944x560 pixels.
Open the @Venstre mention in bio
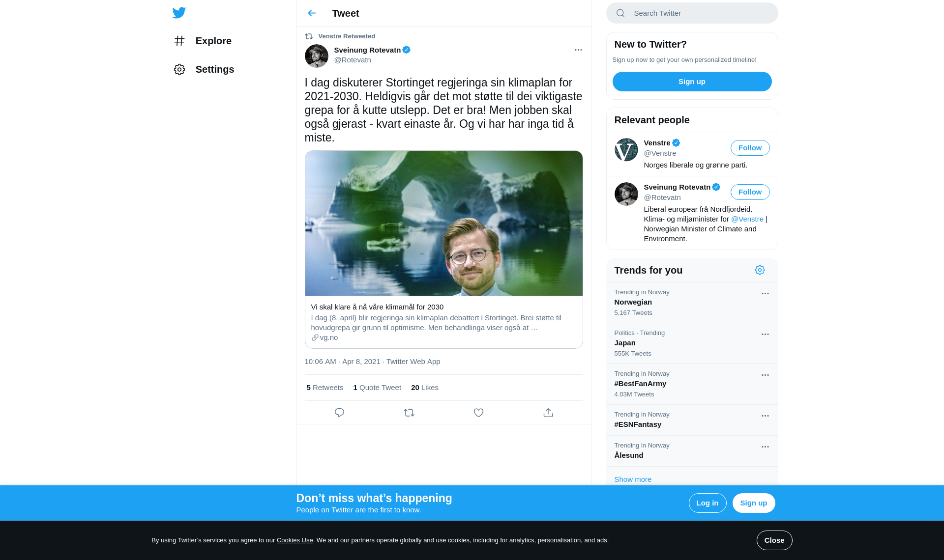click(x=747, y=219)
